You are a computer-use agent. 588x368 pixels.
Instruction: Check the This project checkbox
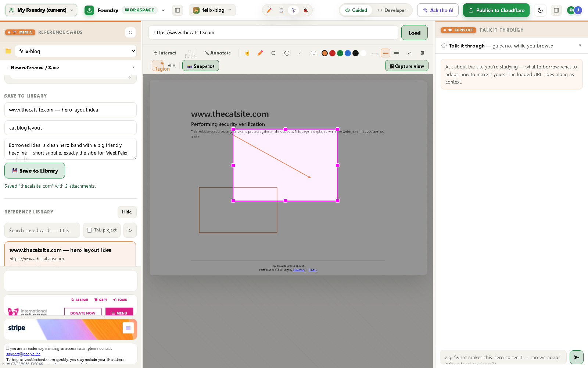pos(89,230)
